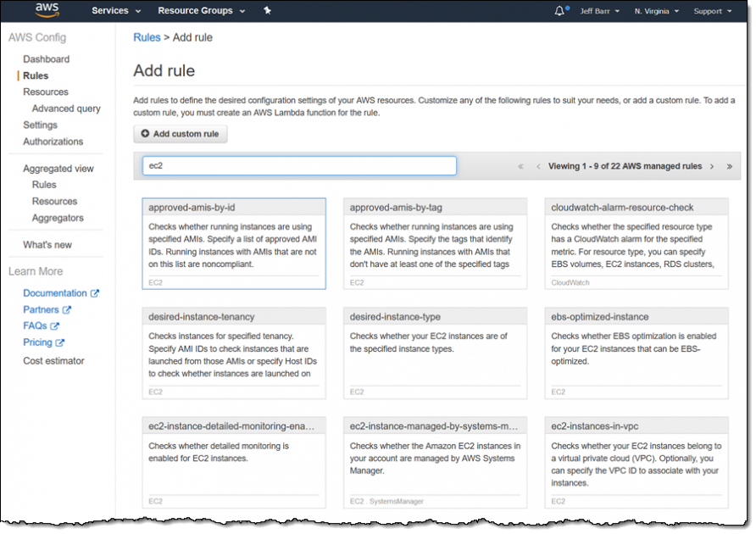This screenshot has height=534, width=756.
Task: Go to next page of managed rules
Action: 712,166
